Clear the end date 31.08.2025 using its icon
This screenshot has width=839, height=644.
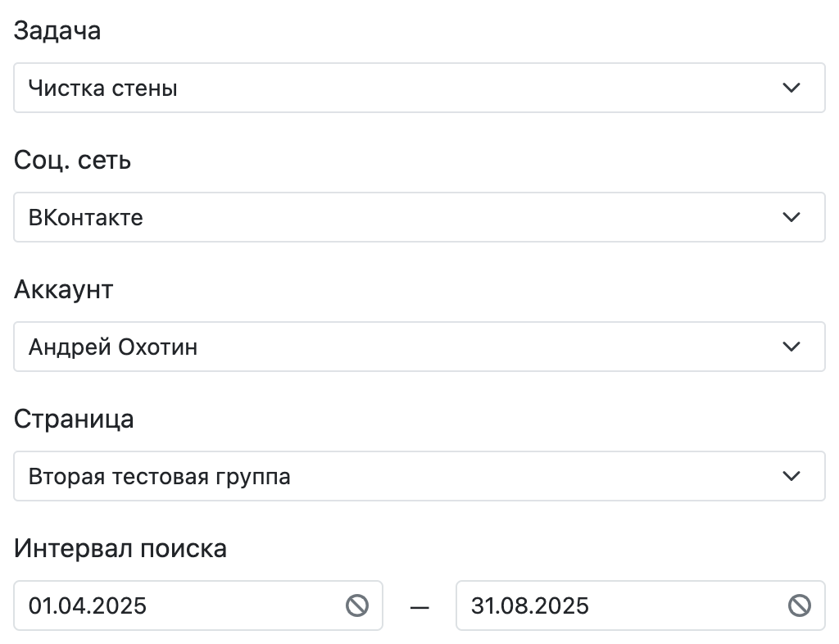[x=799, y=605]
